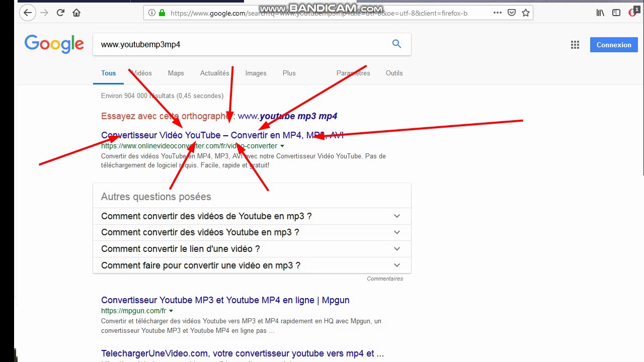The height and width of the screenshot is (362, 644).
Task: Switch to the Actualités tab
Action: [x=214, y=73]
